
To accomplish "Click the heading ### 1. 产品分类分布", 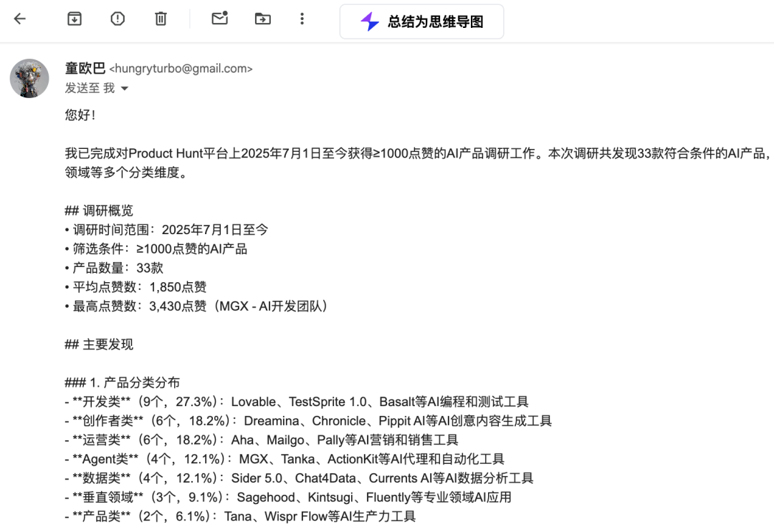I will [x=123, y=382].
